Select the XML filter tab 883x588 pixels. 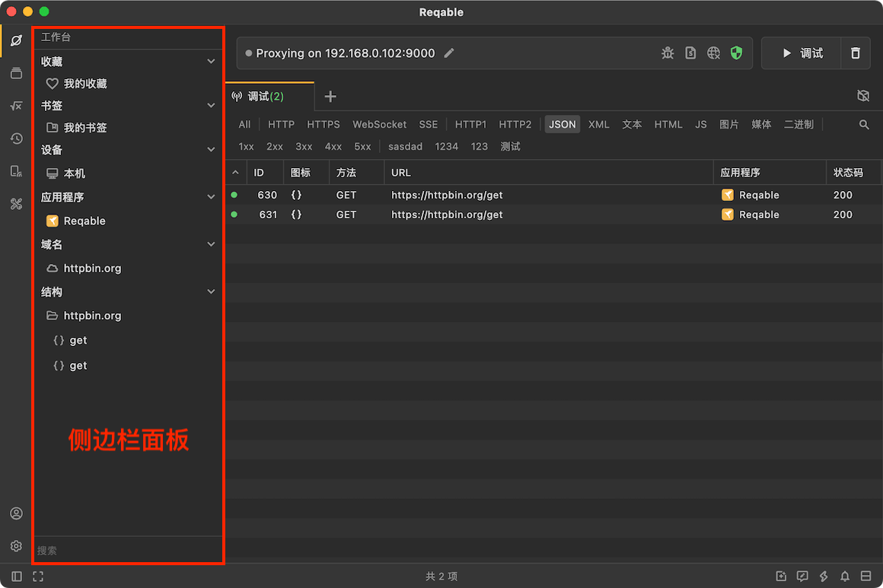(598, 124)
